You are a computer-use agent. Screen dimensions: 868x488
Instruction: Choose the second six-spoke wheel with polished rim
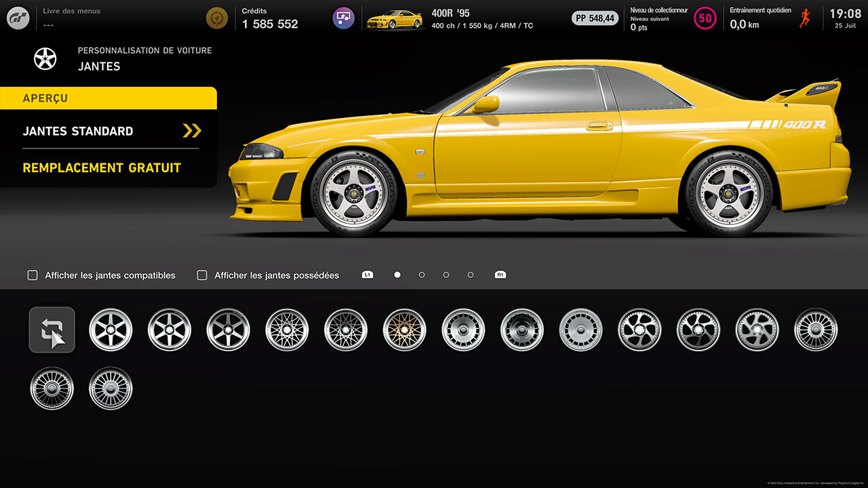tap(170, 330)
